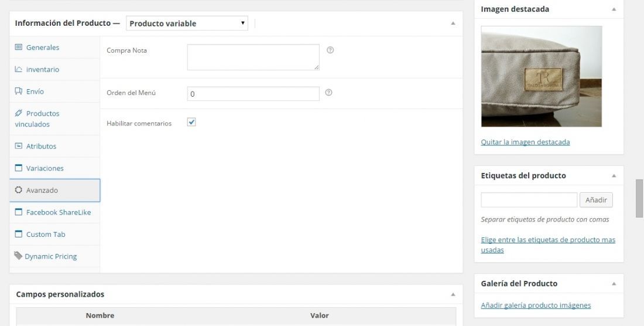
Task: Click the Productos vinculados link icon
Action: tap(19, 113)
